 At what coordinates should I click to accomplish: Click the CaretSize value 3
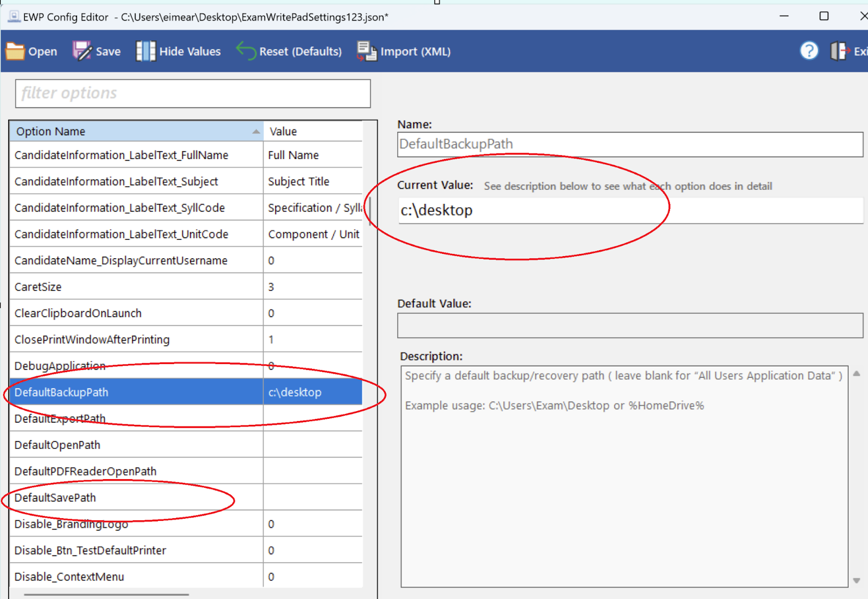pyautogui.click(x=313, y=287)
